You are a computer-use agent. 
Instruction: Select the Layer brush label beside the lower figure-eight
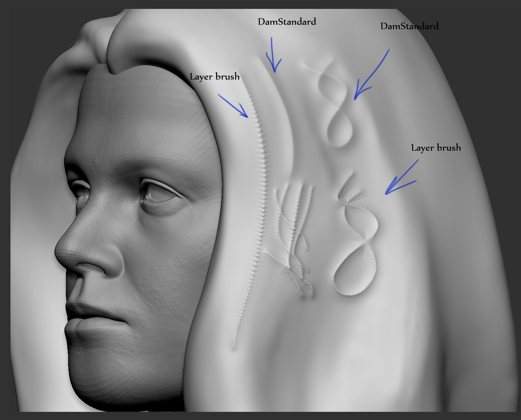click(x=436, y=148)
